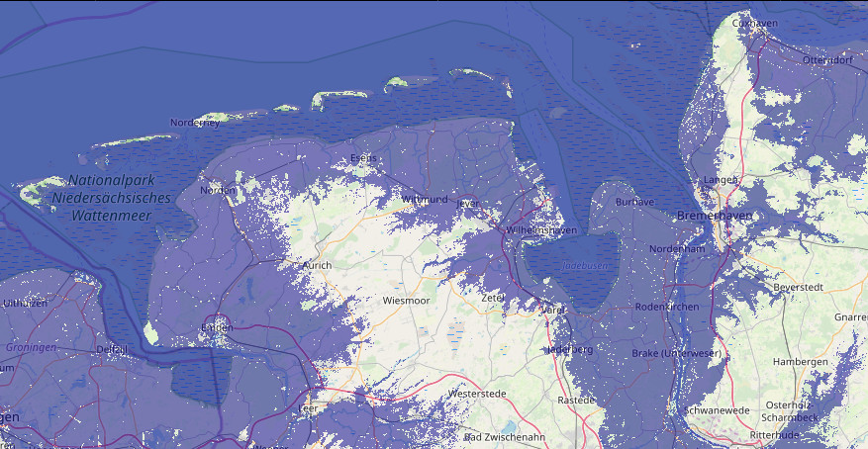Screen dimensions: 868x449
Task: Click the Wittmund label on map
Action: (x=425, y=200)
